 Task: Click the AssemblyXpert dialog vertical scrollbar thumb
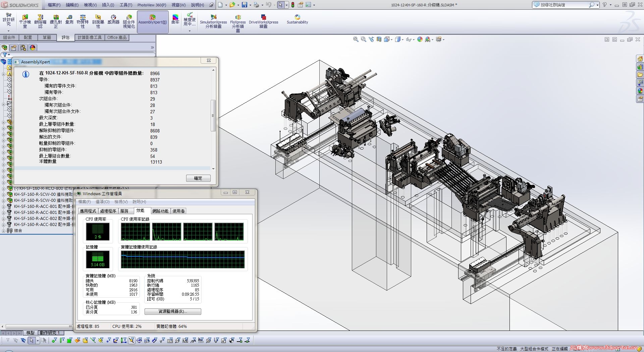coord(213,115)
